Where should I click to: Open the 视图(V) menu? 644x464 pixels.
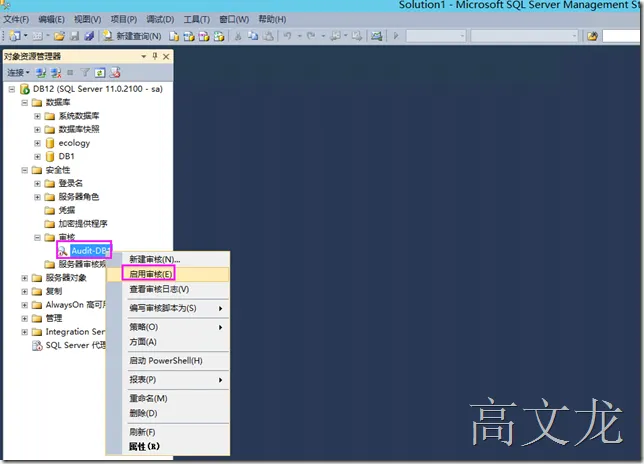pyautogui.click(x=87, y=19)
